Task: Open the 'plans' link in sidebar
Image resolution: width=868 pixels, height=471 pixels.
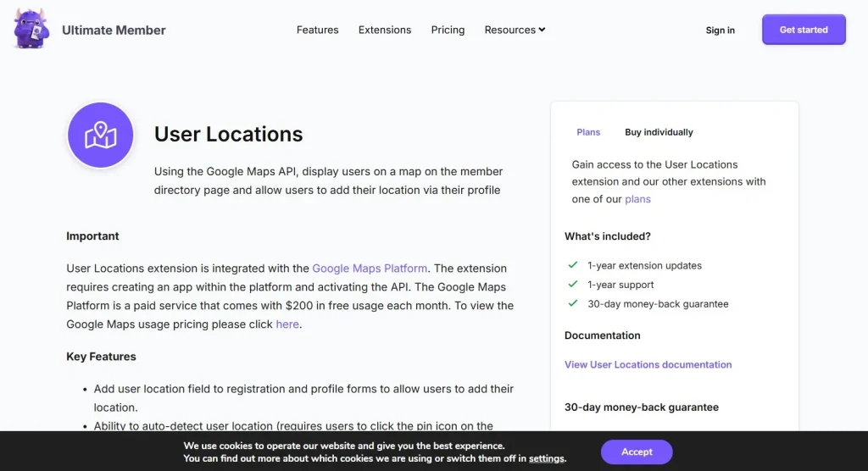Action: click(x=637, y=199)
